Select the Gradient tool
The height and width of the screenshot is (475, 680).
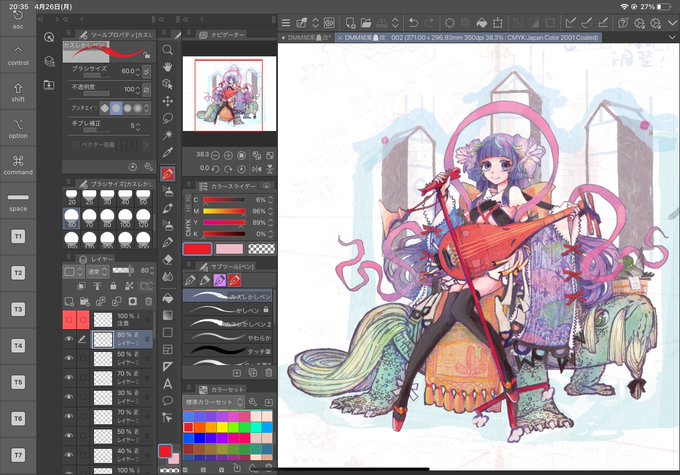[167, 315]
